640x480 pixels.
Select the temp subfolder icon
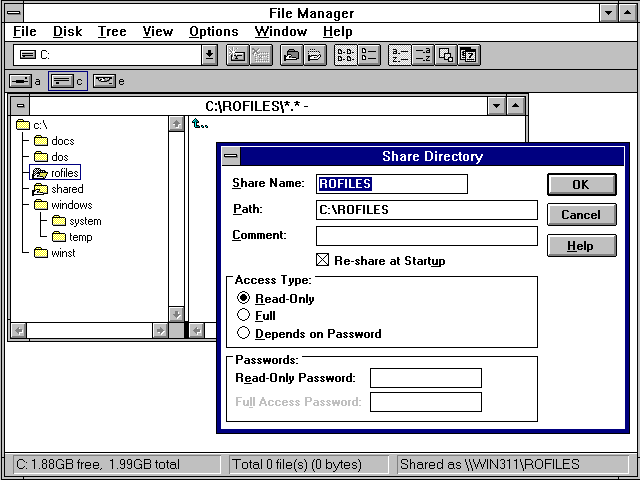click(x=59, y=237)
